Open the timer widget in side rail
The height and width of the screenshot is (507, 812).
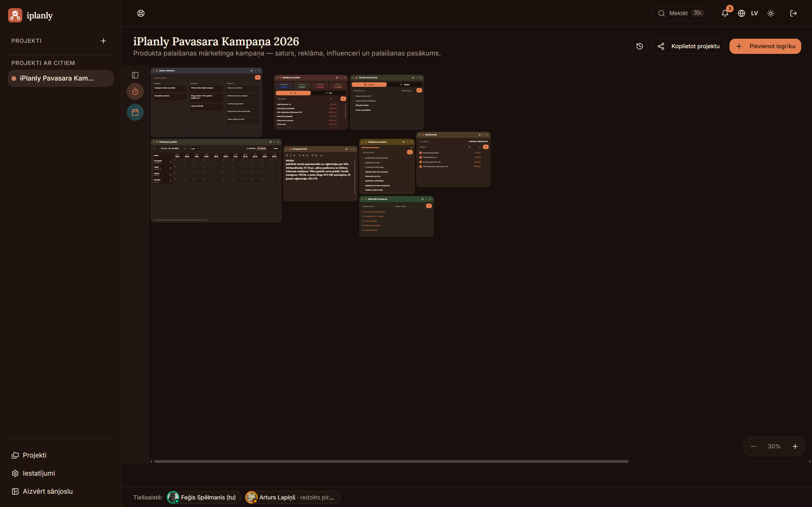pyautogui.click(x=135, y=91)
